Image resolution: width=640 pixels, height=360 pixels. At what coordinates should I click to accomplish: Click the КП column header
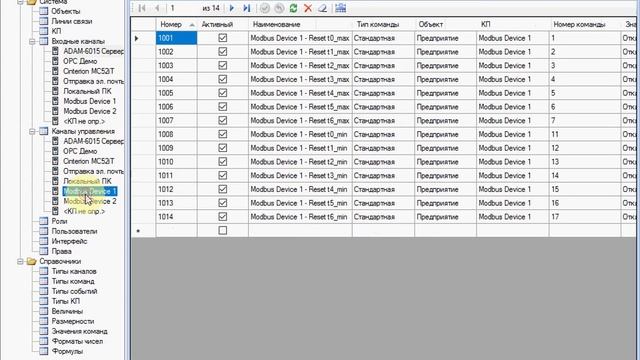(513, 24)
